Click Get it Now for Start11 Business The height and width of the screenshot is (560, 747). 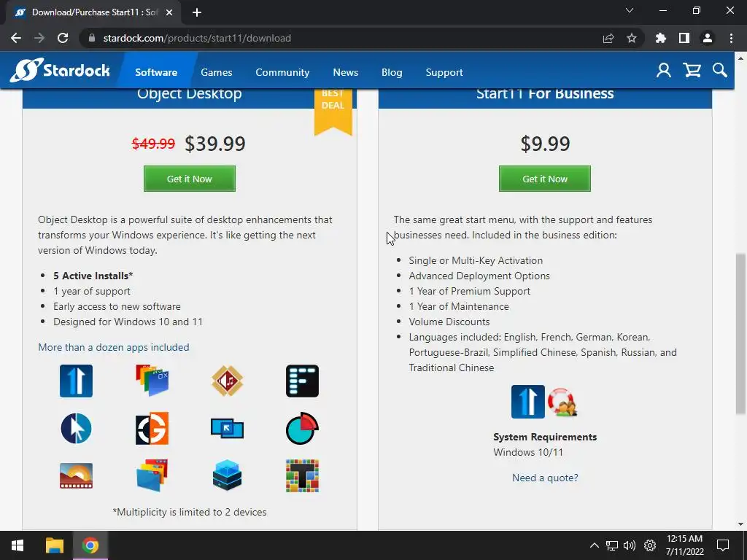(x=544, y=179)
